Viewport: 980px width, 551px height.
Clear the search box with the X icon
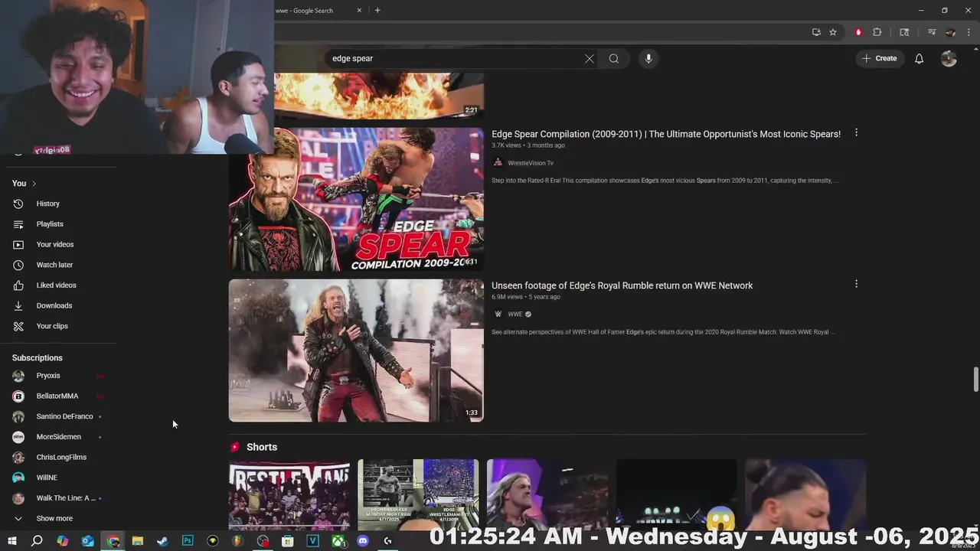point(590,59)
